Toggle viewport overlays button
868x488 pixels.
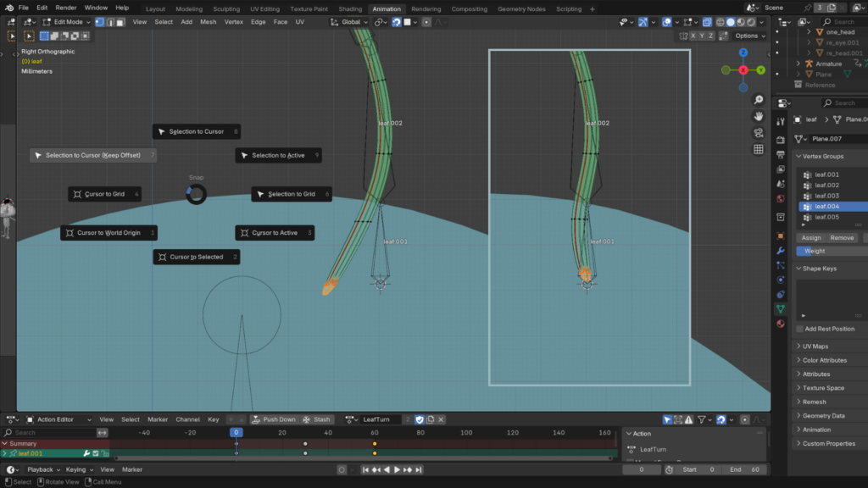coord(667,22)
